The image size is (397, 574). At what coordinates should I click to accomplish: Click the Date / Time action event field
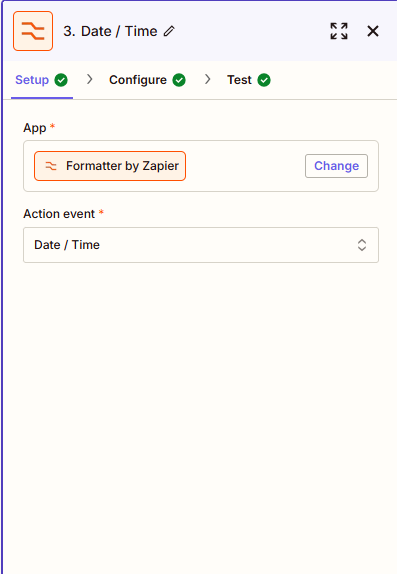(201, 245)
